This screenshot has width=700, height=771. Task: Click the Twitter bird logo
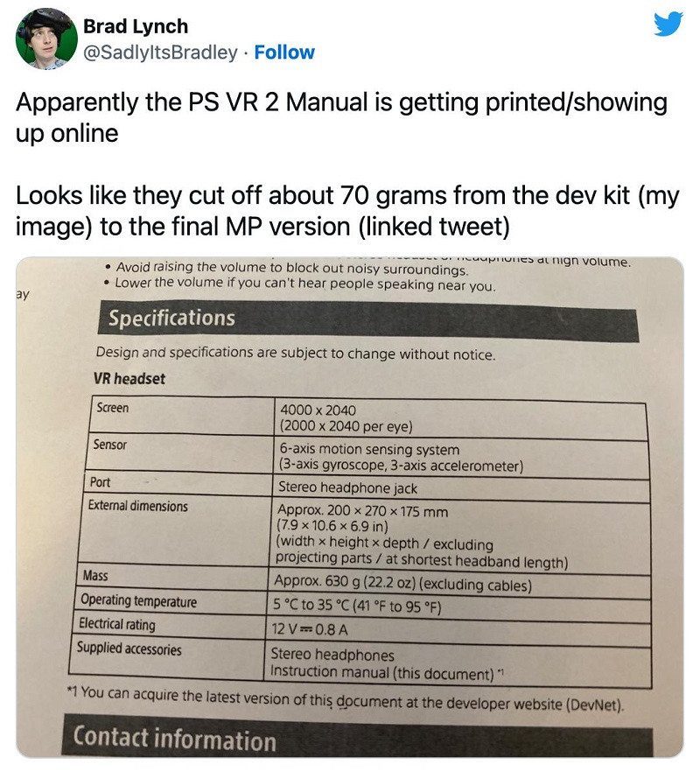[x=668, y=25]
